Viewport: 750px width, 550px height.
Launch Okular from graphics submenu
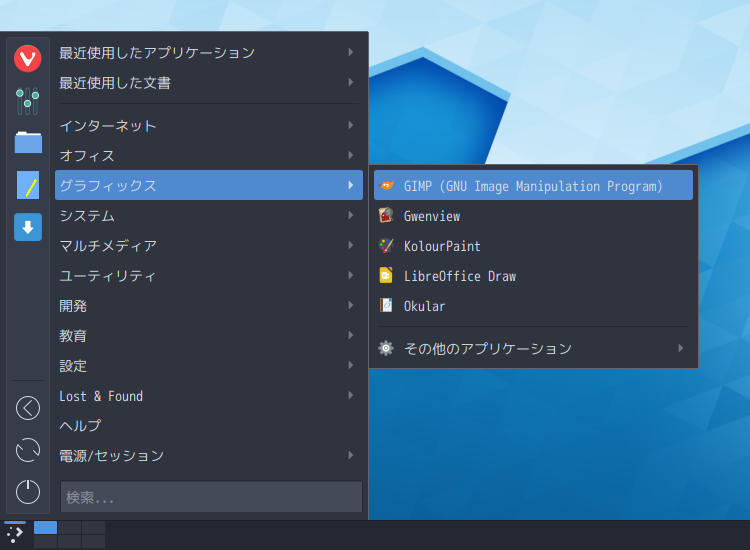coord(533,305)
